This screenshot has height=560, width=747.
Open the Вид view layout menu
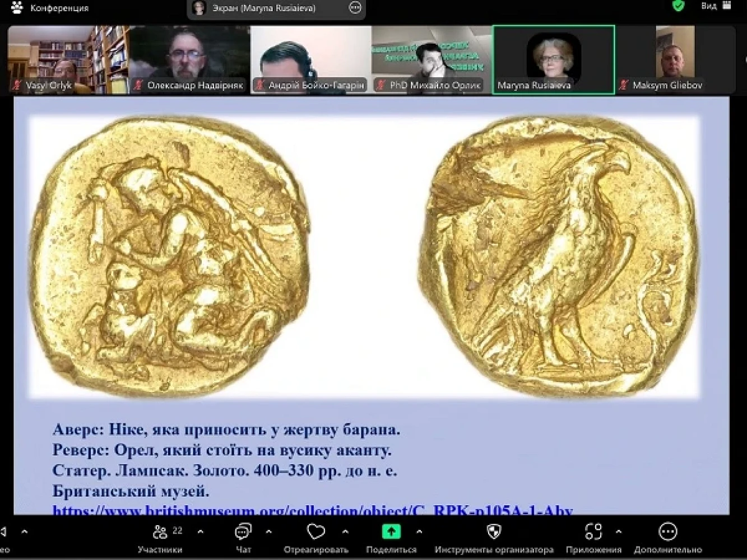tap(715, 6)
